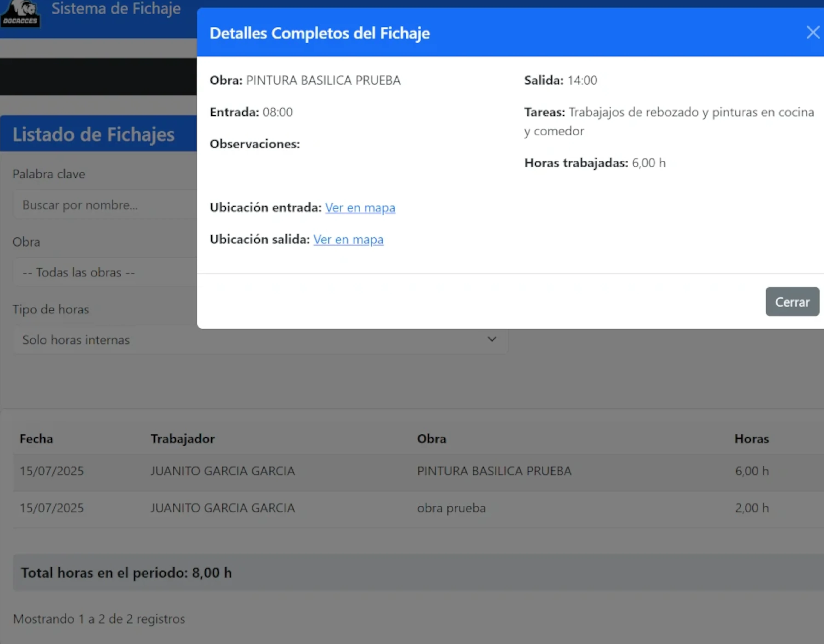Select the PINTURA BASILICA PRUEBA table row
Screen dimensions: 824x644
coord(418,471)
